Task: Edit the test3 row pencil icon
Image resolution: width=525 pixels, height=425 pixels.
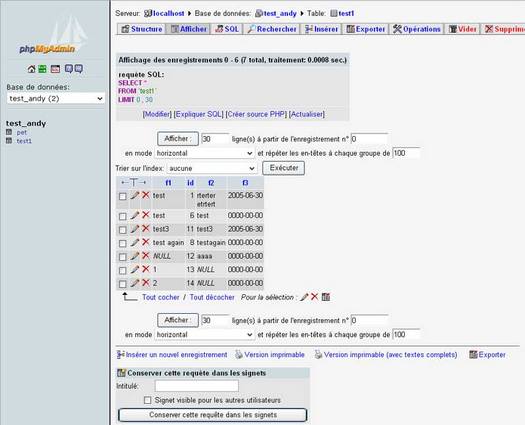Action: point(135,229)
